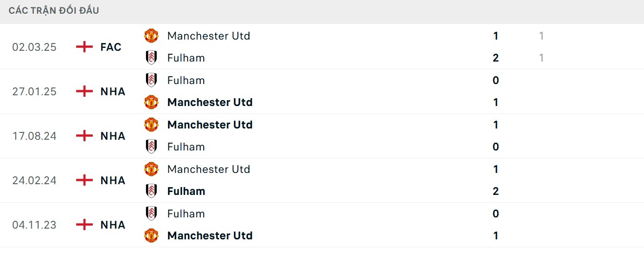Click Fulham's score of 2 on 02.03.25
Image resolution: width=644 pixels, height=255 pixels.
[x=496, y=58]
